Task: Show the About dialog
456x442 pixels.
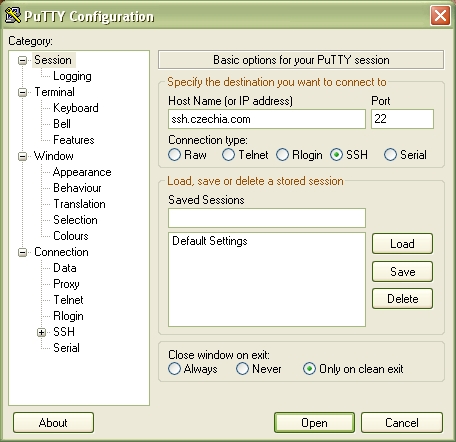Action: pyautogui.click(x=53, y=423)
